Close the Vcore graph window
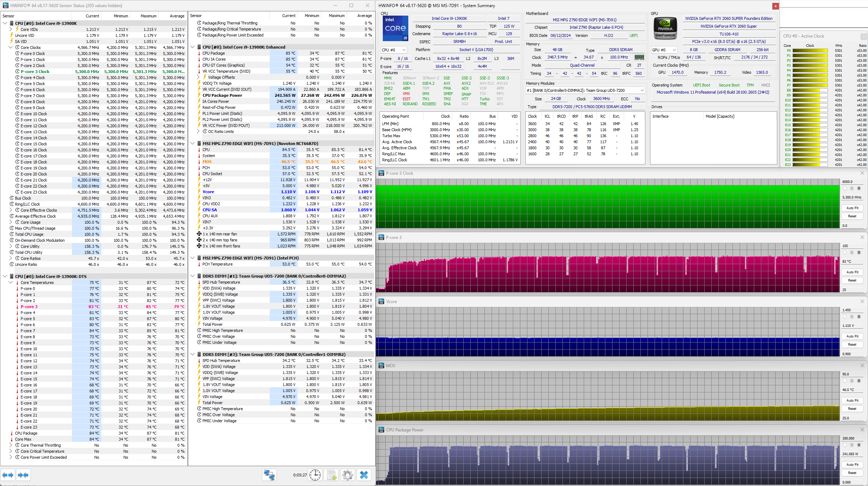Viewport: 868px width, 486px height. coord(862,301)
